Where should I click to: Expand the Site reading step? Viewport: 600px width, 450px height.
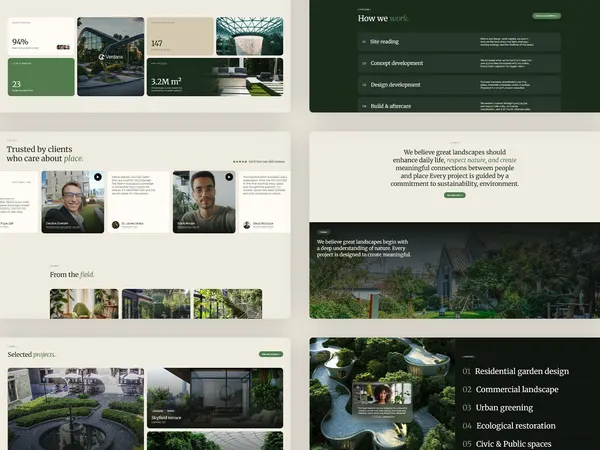[x=460, y=42]
